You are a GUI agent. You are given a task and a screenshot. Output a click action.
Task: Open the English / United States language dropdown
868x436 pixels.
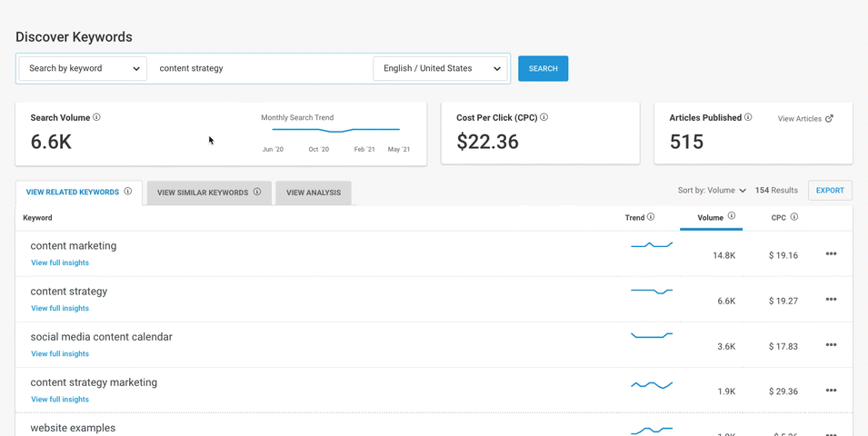point(442,68)
